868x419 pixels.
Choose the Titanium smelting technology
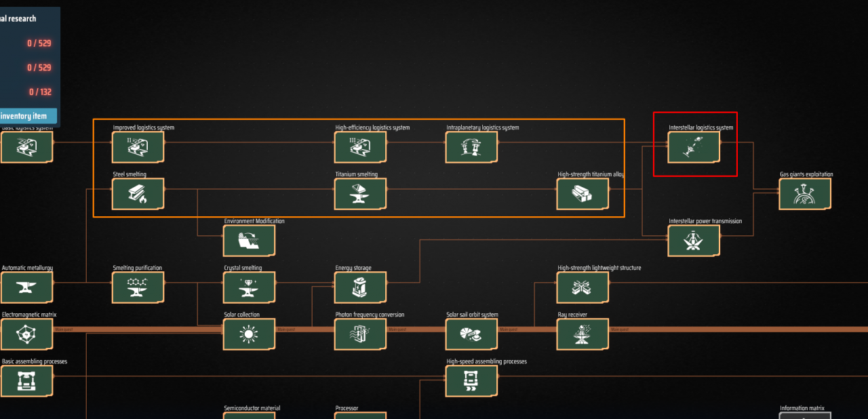360,194
